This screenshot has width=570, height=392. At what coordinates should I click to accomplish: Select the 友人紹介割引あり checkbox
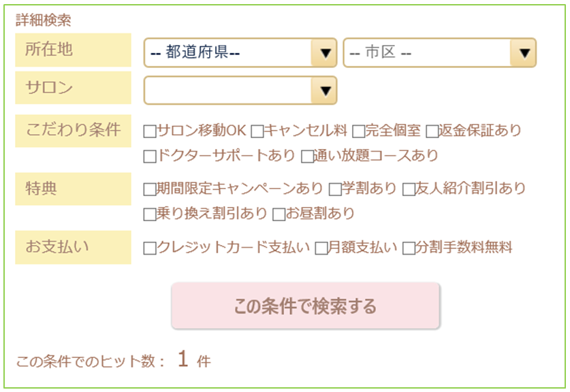(x=409, y=189)
